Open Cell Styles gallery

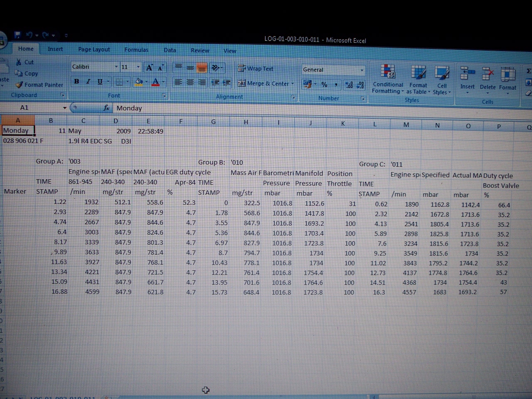coord(442,80)
